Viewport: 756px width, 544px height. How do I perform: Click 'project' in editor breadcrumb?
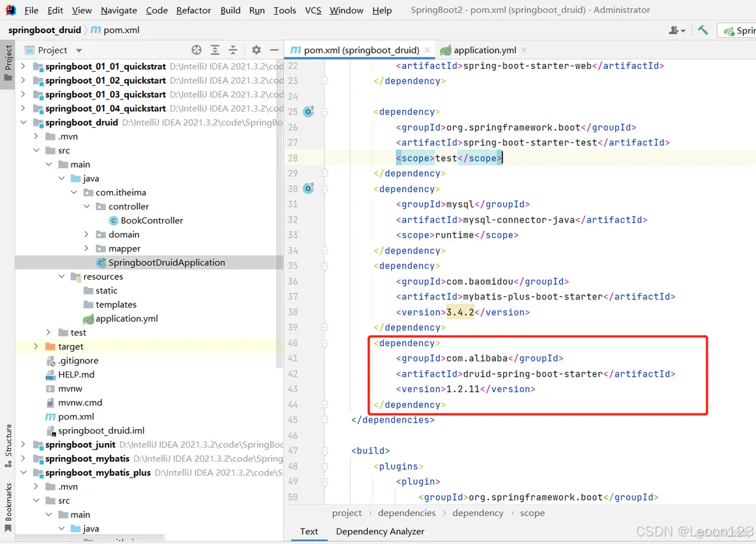point(347,513)
